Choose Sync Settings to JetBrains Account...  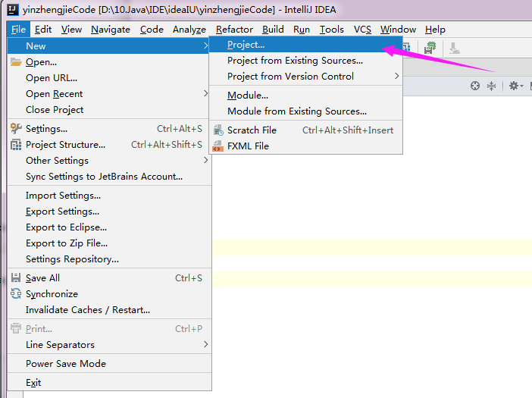point(109,177)
